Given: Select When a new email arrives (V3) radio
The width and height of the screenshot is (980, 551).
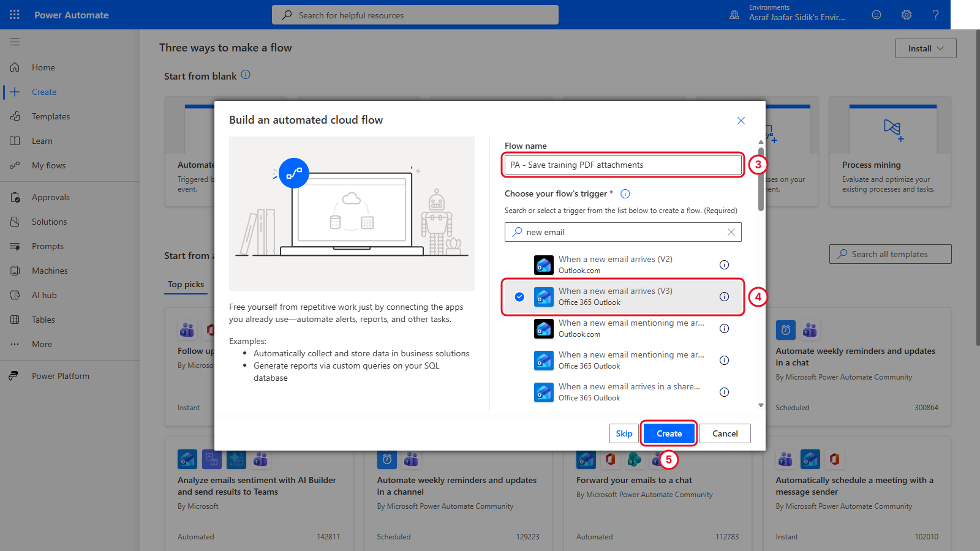Looking at the screenshot, I should [x=519, y=297].
